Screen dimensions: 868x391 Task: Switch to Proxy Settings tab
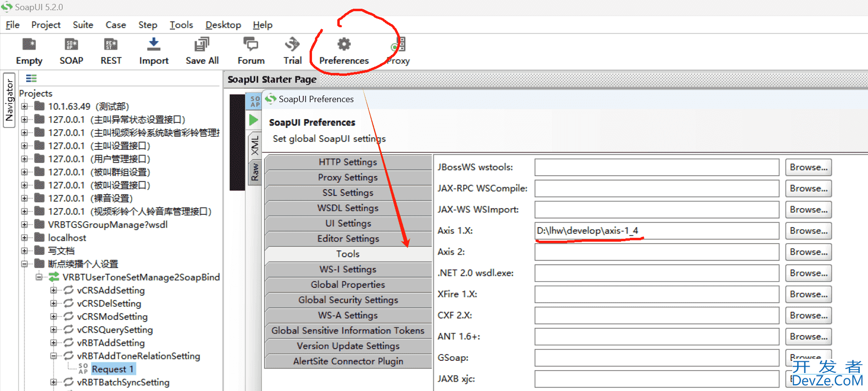click(x=348, y=178)
